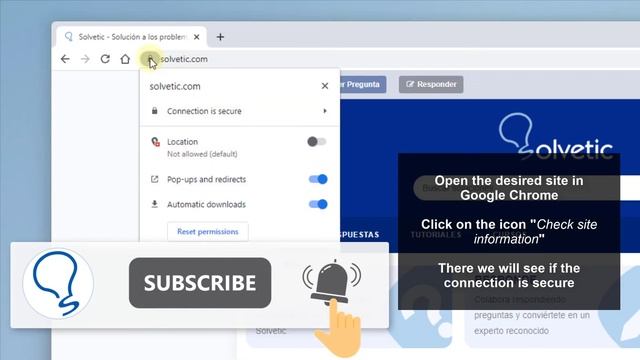Screen dimensions: 640x360
Task: Click the Pop-ups and redirects icon
Action: click(x=154, y=179)
